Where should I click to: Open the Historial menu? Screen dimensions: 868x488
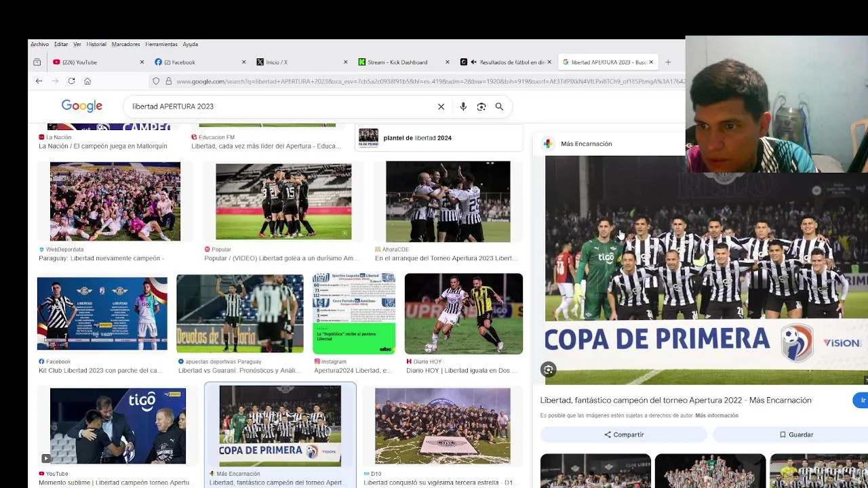click(96, 44)
